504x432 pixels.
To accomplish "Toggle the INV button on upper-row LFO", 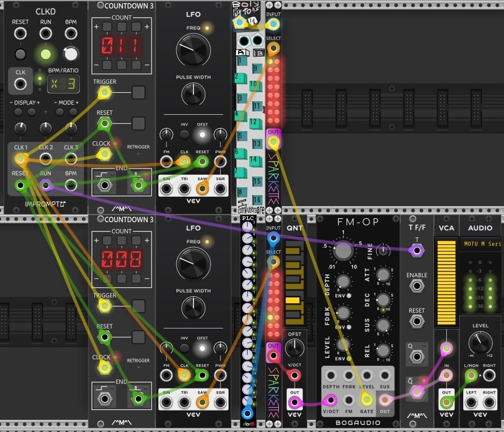I will (184, 134).
